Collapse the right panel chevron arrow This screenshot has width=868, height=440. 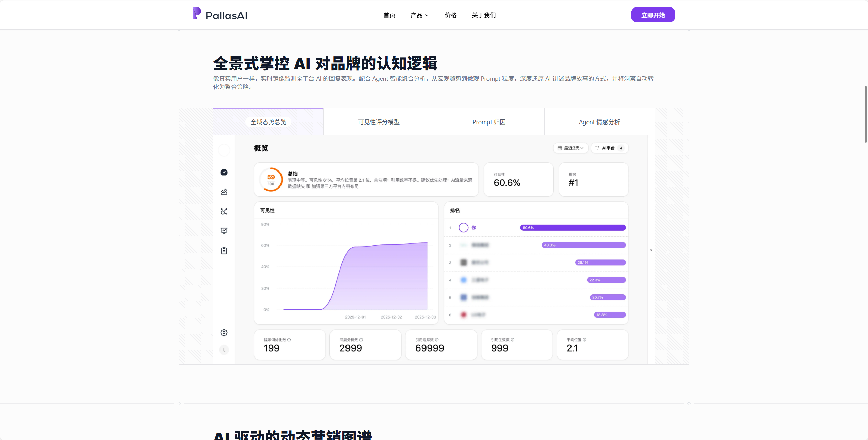651,250
